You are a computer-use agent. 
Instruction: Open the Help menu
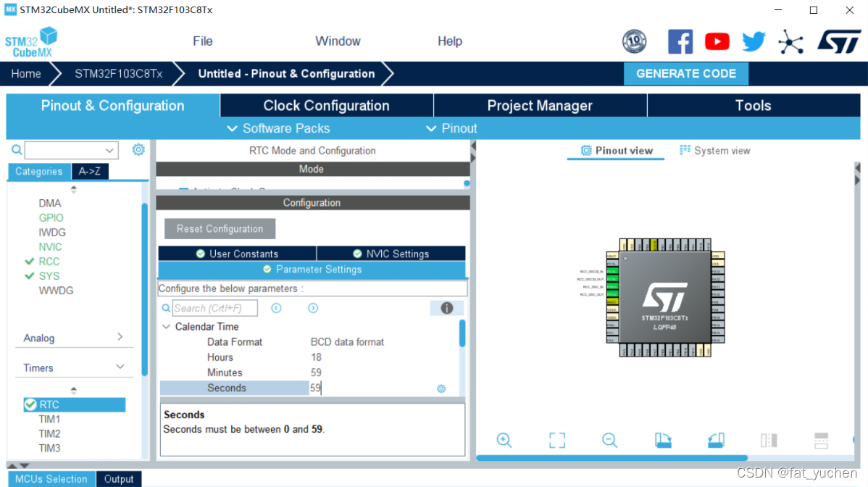click(449, 41)
